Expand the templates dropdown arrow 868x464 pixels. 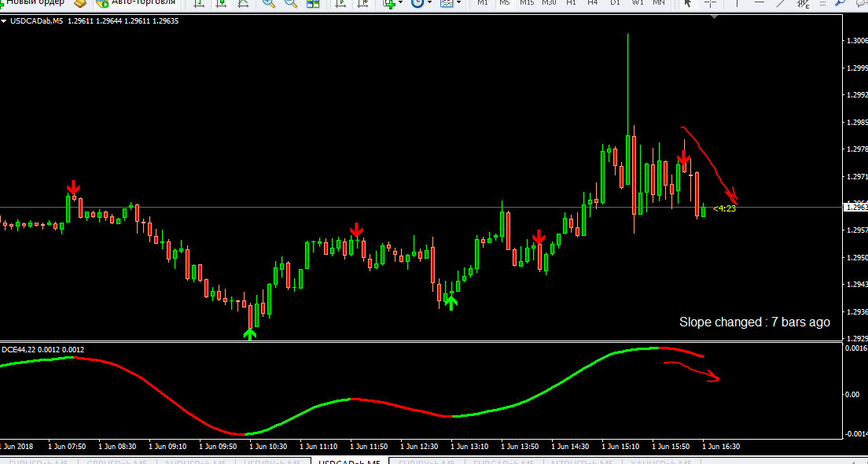tap(458, 3)
